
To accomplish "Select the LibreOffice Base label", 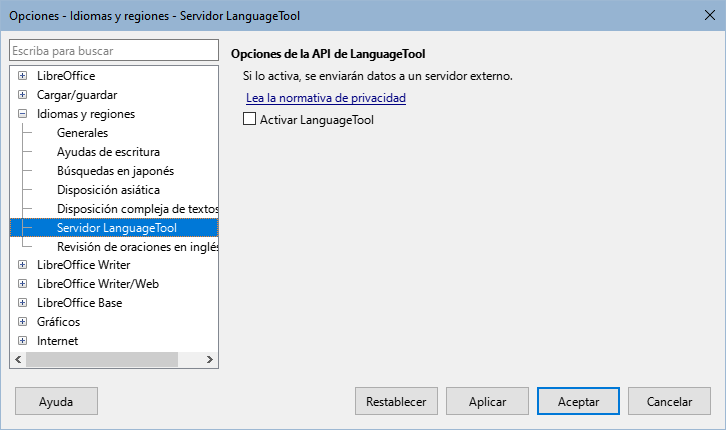I will (x=80, y=303).
